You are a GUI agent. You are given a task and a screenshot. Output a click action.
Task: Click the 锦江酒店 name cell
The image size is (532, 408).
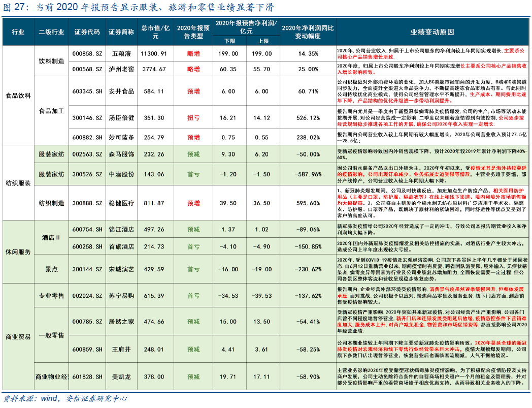click(121, 230)
